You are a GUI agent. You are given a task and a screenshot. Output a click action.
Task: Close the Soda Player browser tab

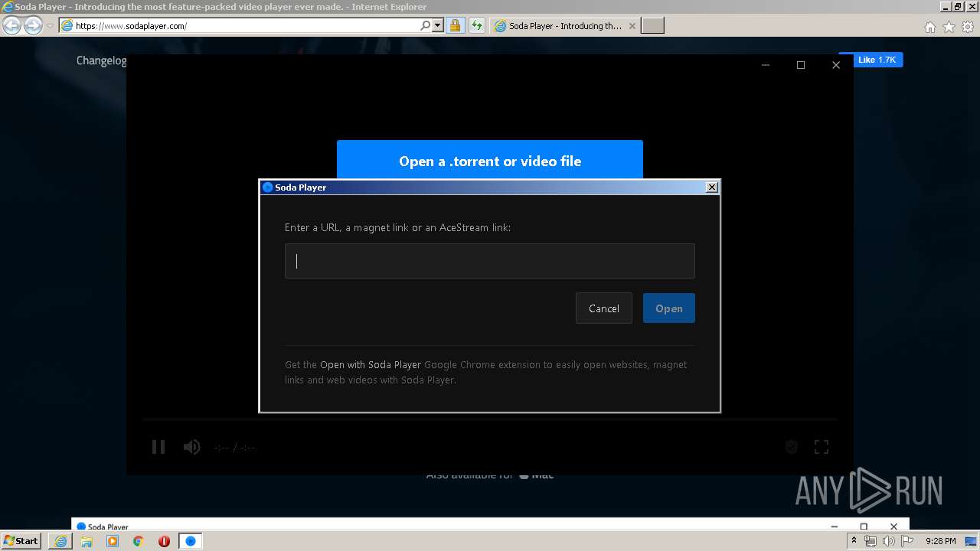[x=632, y=26]
